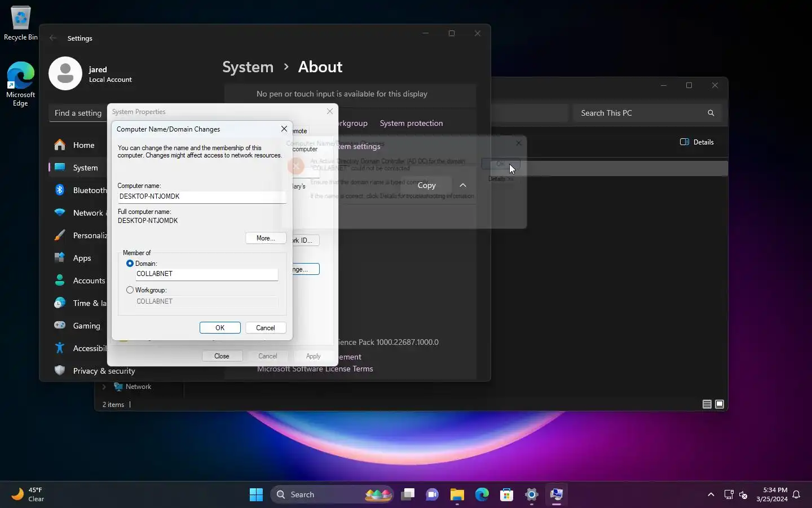Open Microsoft Software License Terms link
812x508 pixels.
(315, 369)
